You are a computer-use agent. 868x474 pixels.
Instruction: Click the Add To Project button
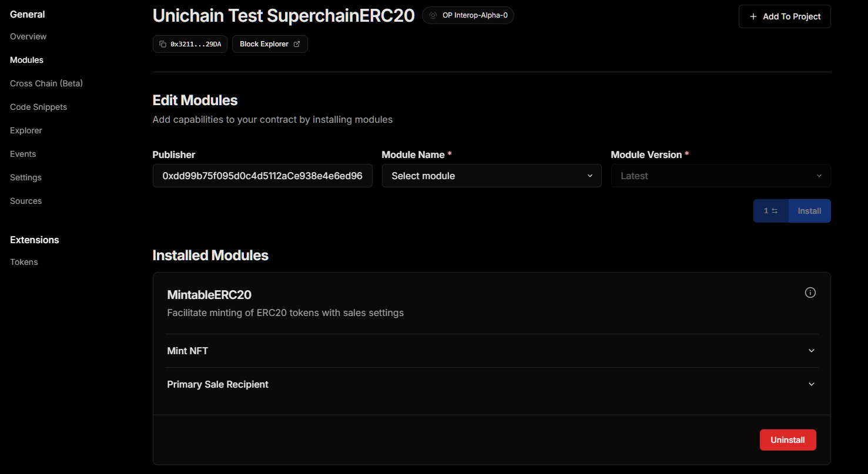coord(785,16)
